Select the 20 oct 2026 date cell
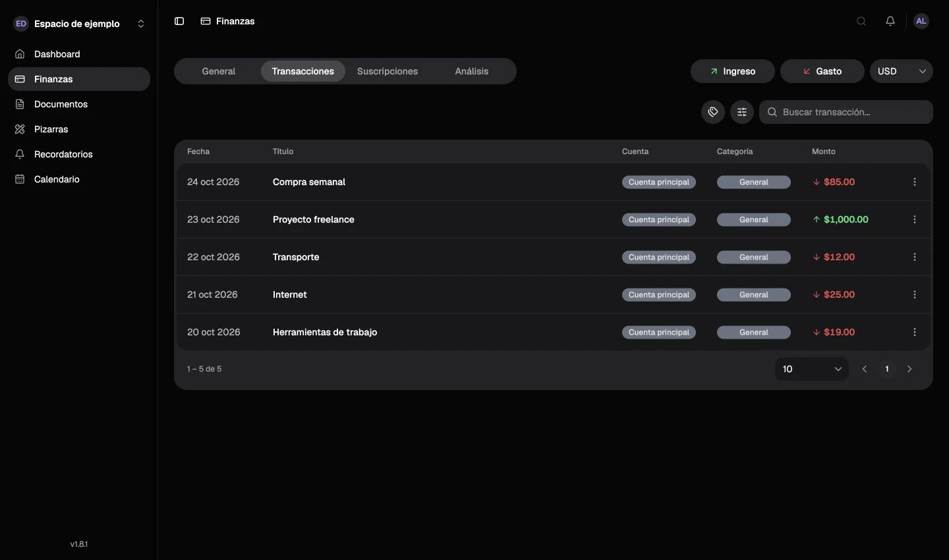 click(x=214, y=332)
